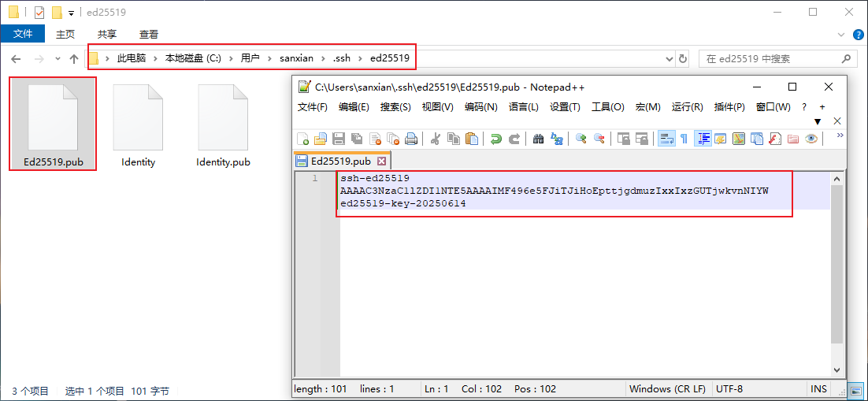The width and height of the screenshot is (868, 401).
Task: Click the Cut scissors icon
Action: (435, 139)
